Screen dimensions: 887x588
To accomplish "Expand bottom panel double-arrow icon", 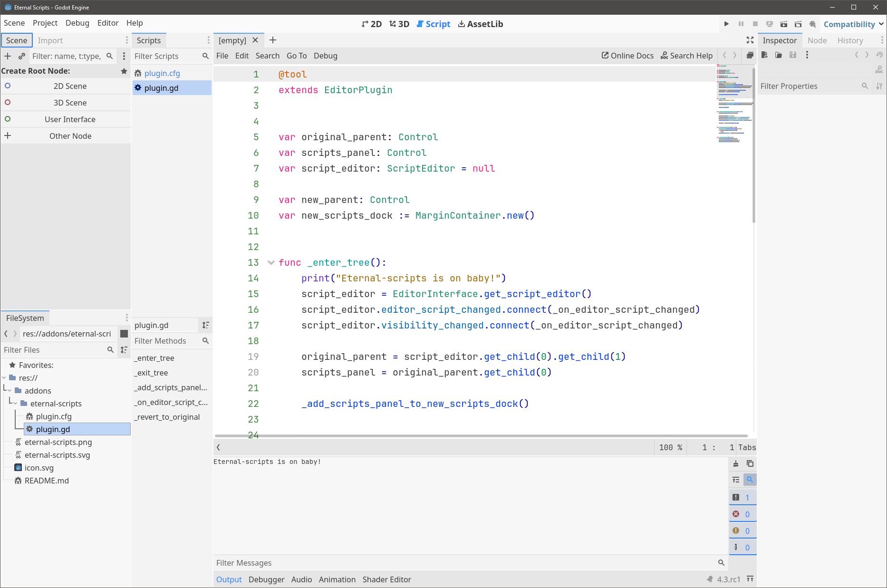I will point(750,579).
